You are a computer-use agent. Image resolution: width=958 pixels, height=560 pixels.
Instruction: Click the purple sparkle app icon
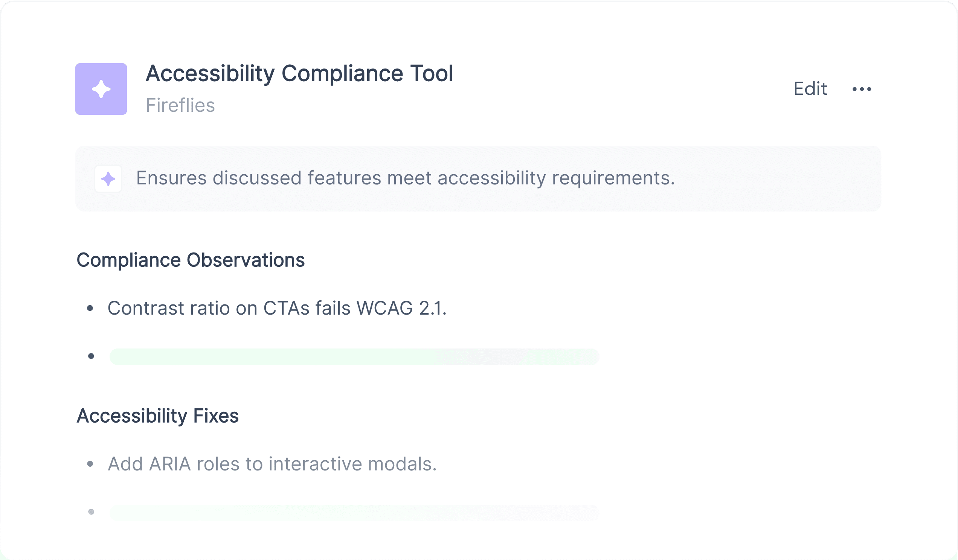pyautogui.click(x=101, y=89)
